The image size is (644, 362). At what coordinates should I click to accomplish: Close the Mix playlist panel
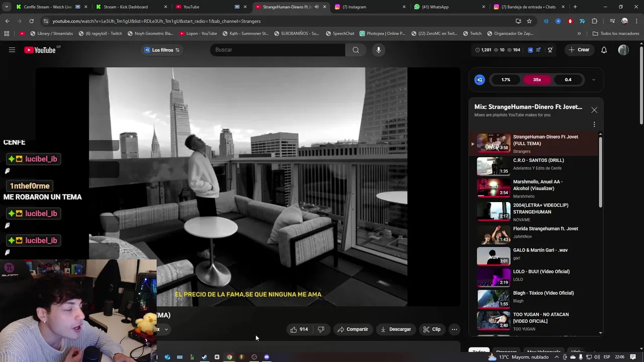(x=594, y=110)
